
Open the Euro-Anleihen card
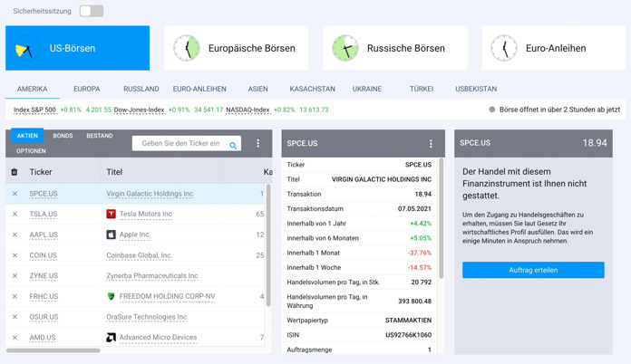pos(553,48)
